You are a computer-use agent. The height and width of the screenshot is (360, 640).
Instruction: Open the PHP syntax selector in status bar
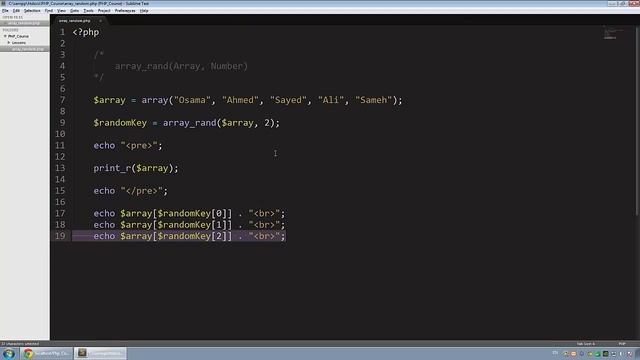pos(622,344)
